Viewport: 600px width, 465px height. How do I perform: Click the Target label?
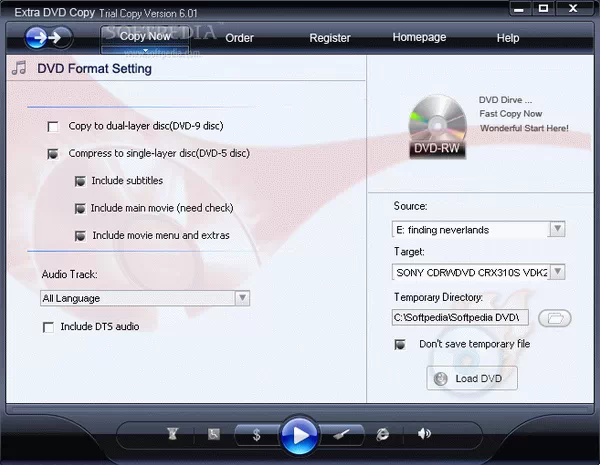[x=409, y=252]
